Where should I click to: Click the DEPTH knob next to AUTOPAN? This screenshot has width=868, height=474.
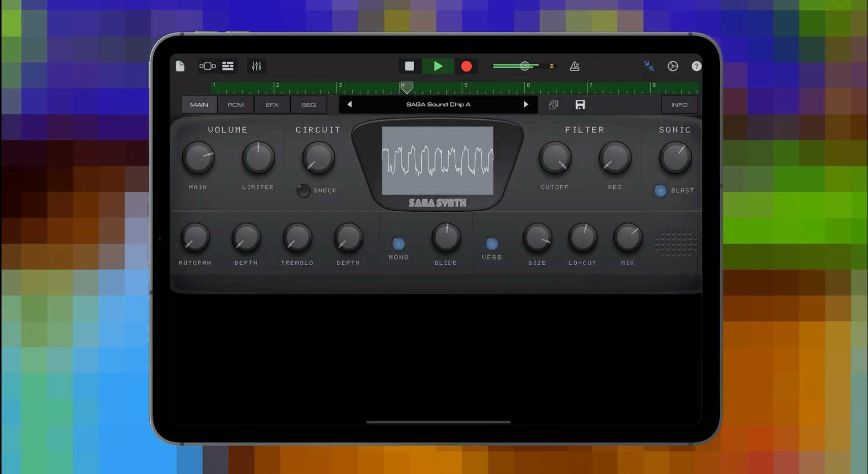pos(246,238)
